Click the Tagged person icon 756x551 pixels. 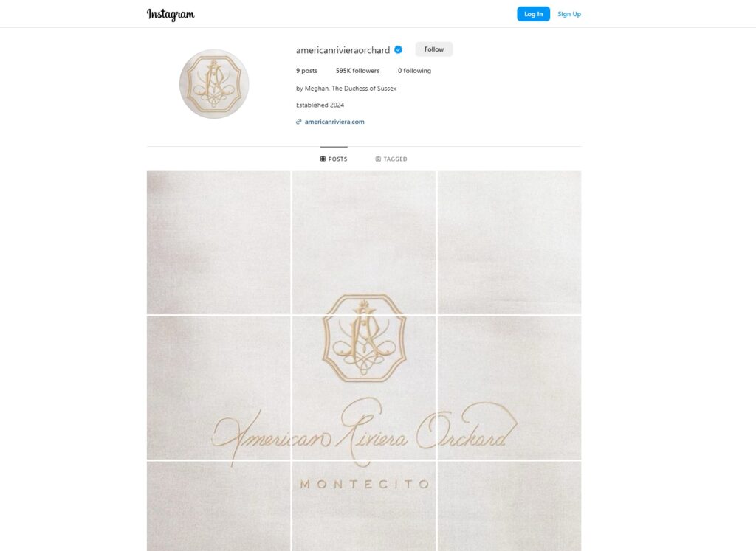[379, 159]
